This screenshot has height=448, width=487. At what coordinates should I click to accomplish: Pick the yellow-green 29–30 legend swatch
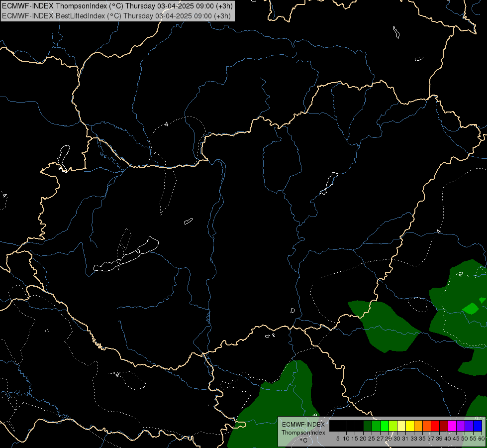coord(393,426)
